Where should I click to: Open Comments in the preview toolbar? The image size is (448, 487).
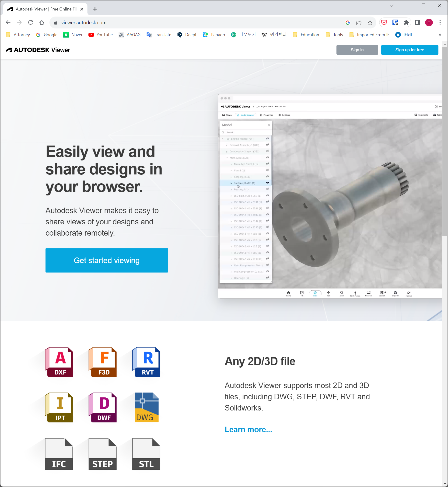pos(421,115)
